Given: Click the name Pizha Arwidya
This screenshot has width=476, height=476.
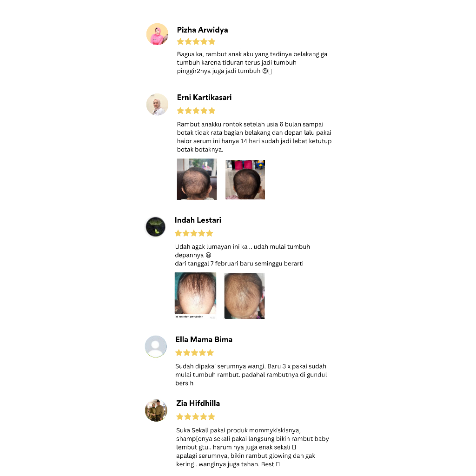Looking at the screenshot, I should [x=203, y=30].
